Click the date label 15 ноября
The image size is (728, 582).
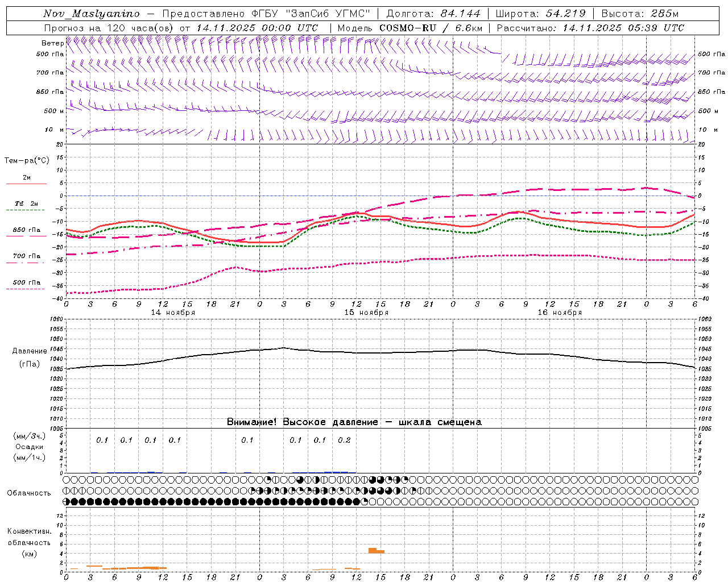click(x=366, y=313)
